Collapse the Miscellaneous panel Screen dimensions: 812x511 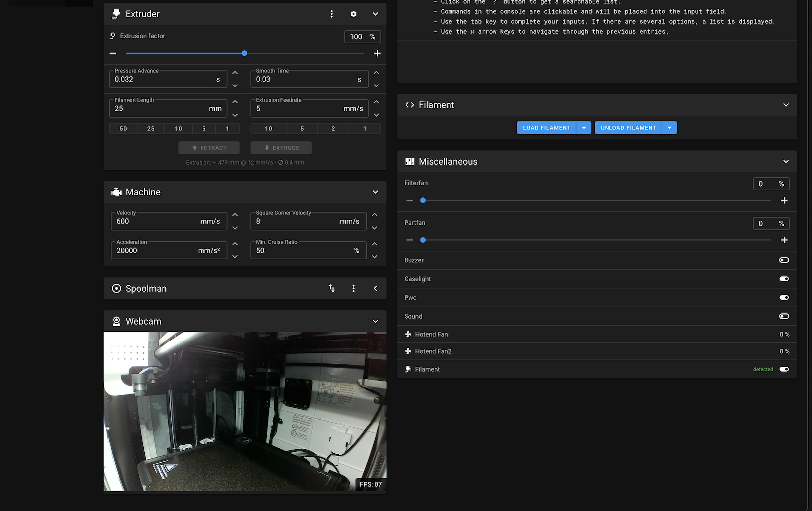(x=786, y=161)
